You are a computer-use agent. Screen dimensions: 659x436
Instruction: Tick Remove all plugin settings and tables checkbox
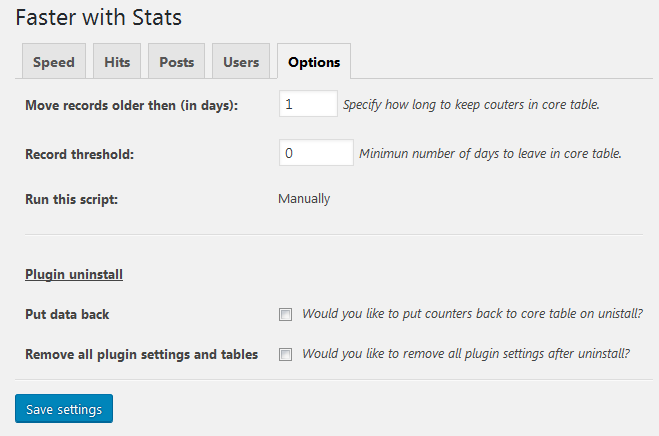click(x=285, y=354)
